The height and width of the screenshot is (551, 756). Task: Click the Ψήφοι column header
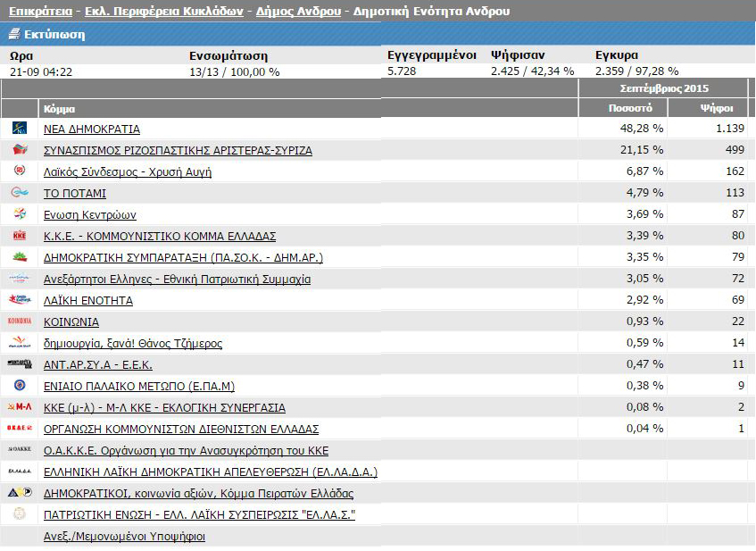pyautogui.click(x=717, y=108)
